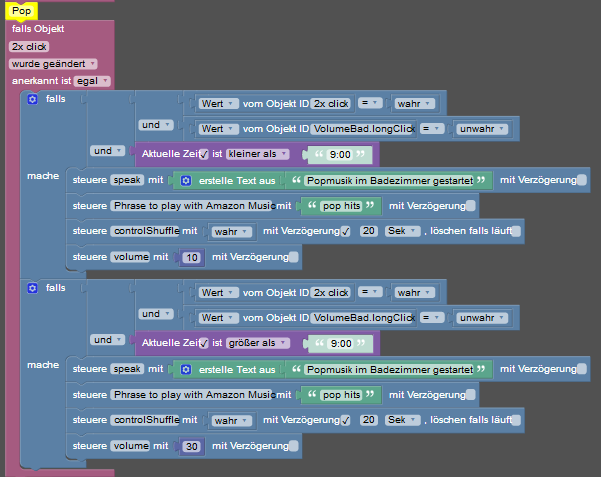This screenshot has width=601, height=477.
Task: Edit the 9:00 text in größer als block
Action: (x=341, y=344)
